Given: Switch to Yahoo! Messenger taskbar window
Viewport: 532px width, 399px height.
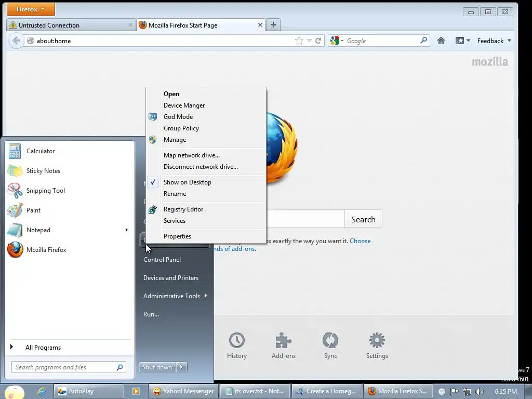Looking at the screenshot, I should (x=183, y=391).
